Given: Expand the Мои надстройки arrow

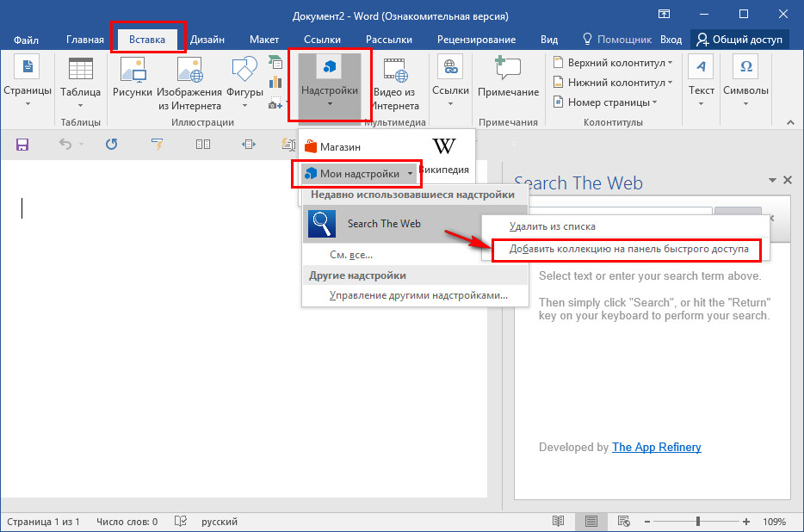Looking at the screenshot, I should (410, 174).
